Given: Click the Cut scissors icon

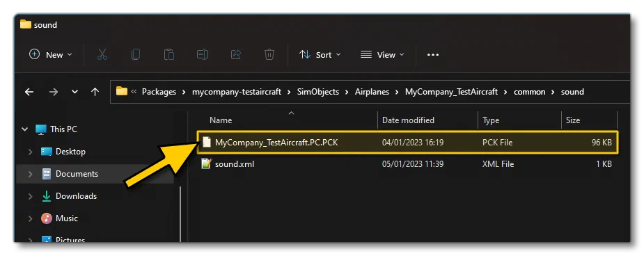Looking at the screenshot, I should coord(102,54).
